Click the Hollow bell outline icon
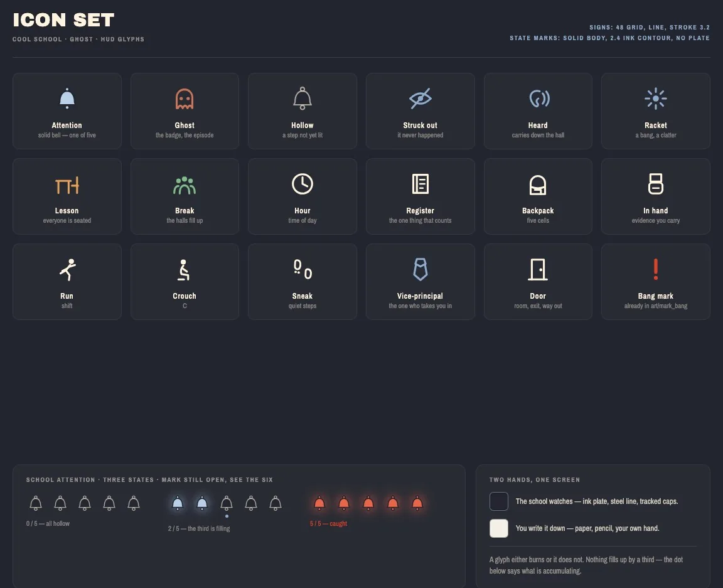The height and width of the screenshot is (588, 723). [303, 99]
